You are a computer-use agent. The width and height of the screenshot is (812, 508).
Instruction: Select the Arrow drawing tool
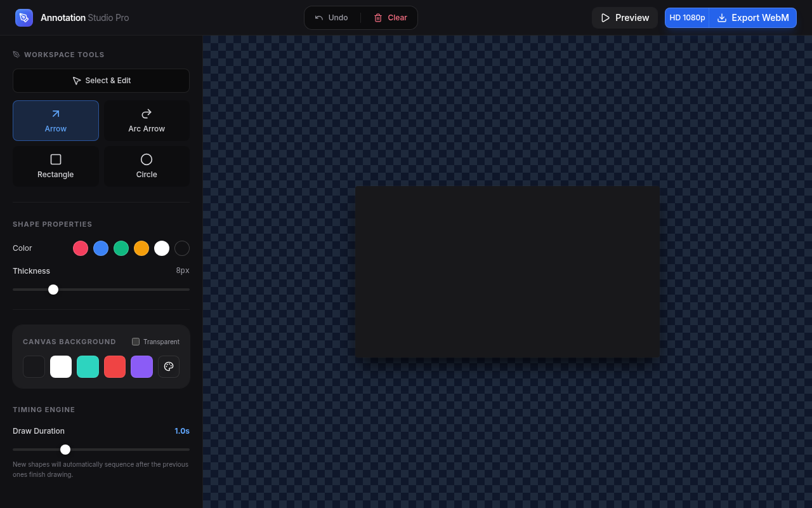pyautogui.click(x=56, y=121)
